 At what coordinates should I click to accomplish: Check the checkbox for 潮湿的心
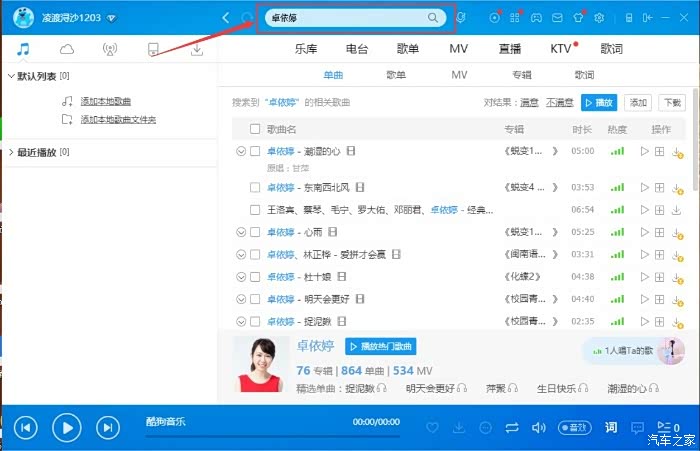(x=255, y=151)
